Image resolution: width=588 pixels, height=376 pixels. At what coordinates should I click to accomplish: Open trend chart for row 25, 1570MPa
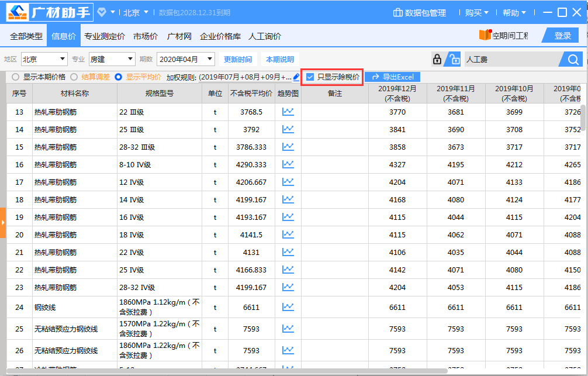[x=288, y=329]
